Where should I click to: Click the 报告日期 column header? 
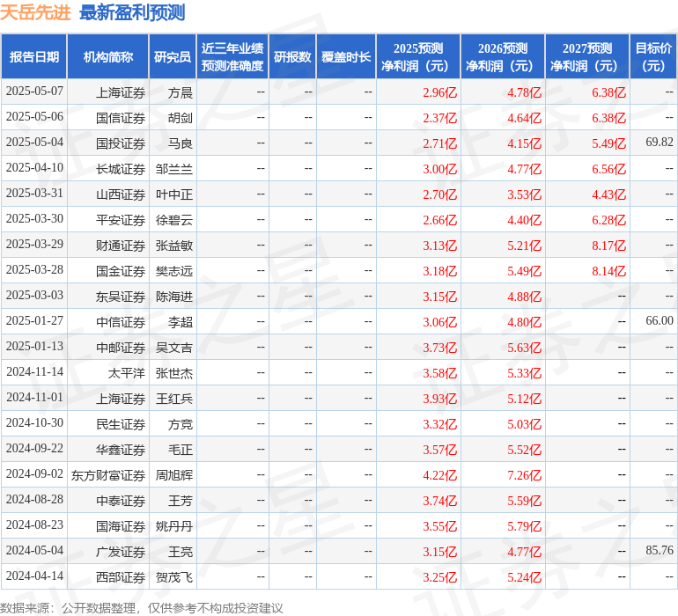click(34, 56)
